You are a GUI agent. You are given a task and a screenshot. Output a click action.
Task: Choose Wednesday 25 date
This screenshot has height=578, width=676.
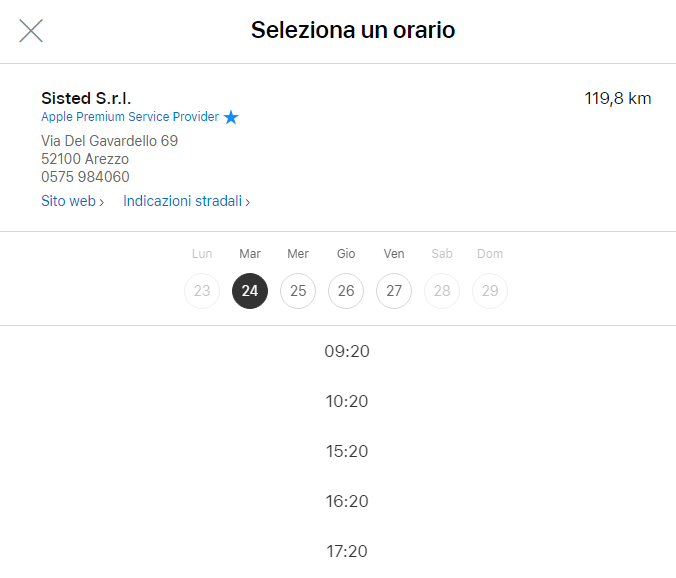[x=298, y=291]
